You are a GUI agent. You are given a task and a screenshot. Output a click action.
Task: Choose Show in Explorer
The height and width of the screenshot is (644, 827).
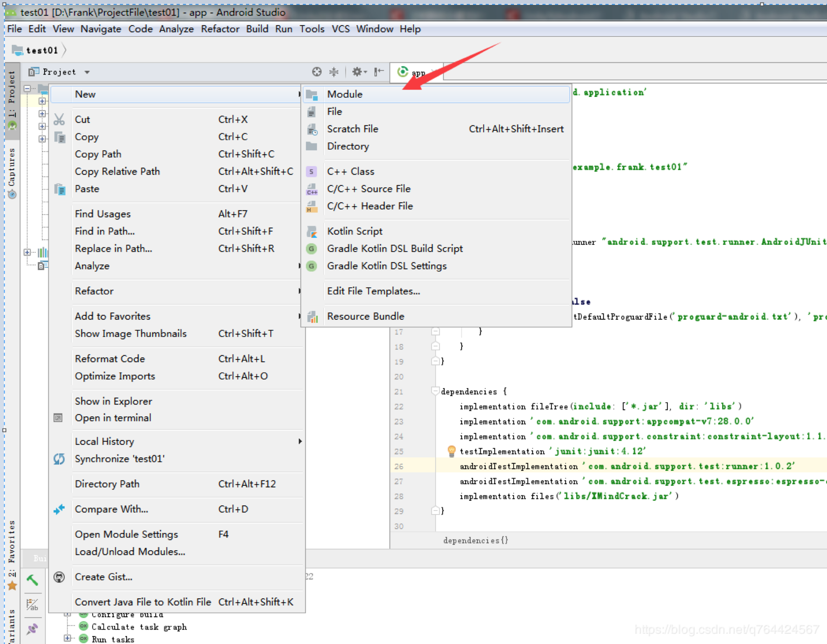click(x=176, y=401)
